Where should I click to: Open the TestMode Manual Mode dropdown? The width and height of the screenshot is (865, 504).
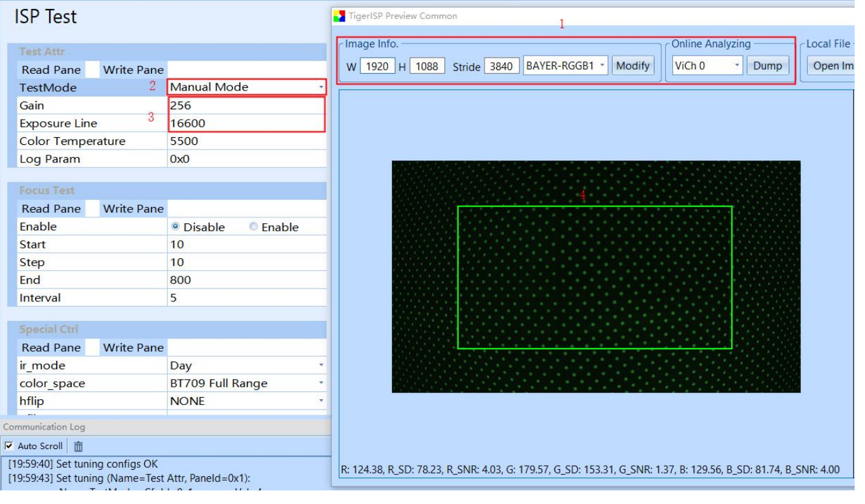click(321, 87)
